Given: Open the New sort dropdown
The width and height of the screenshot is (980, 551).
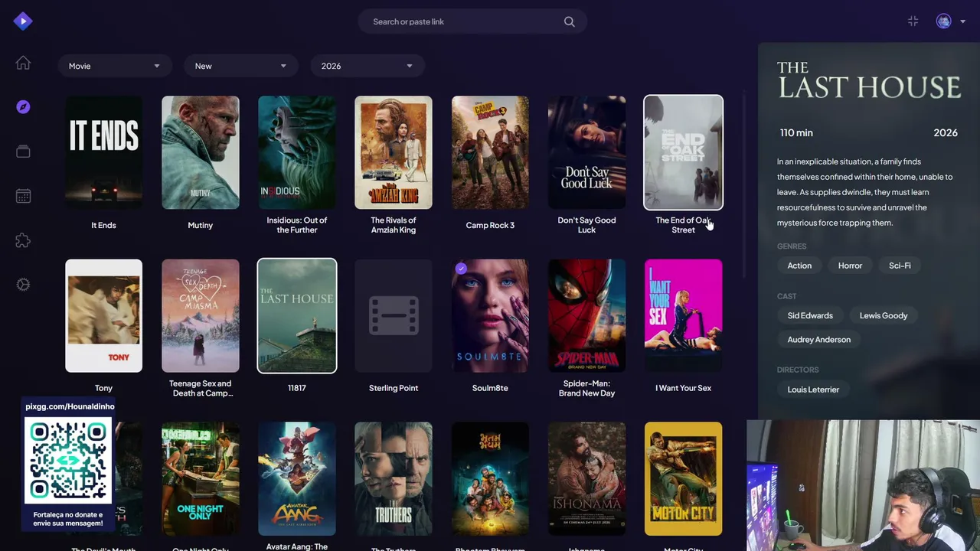Looking at the screenshot, I should coord(240,66).
